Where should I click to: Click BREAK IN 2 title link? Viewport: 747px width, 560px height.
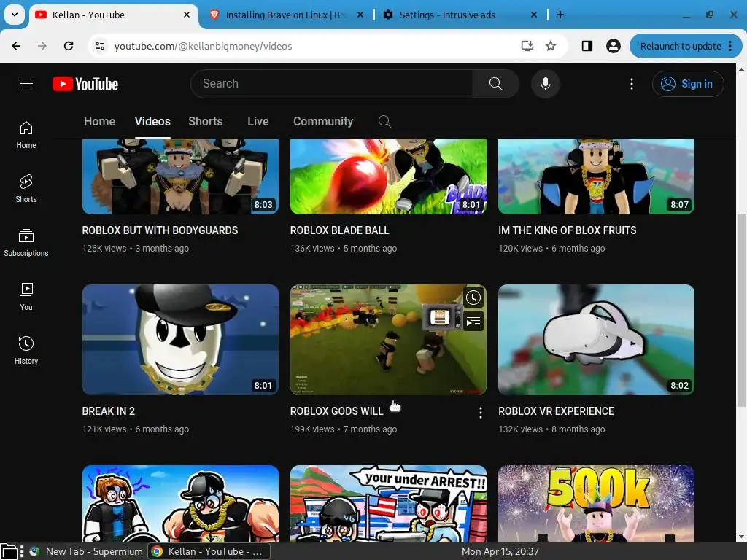coord(109,411)
